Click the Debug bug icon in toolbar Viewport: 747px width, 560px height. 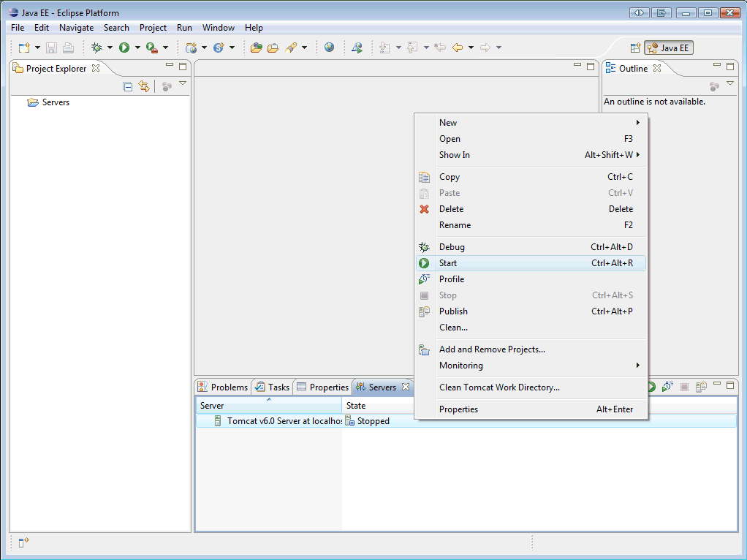[96, 48]
